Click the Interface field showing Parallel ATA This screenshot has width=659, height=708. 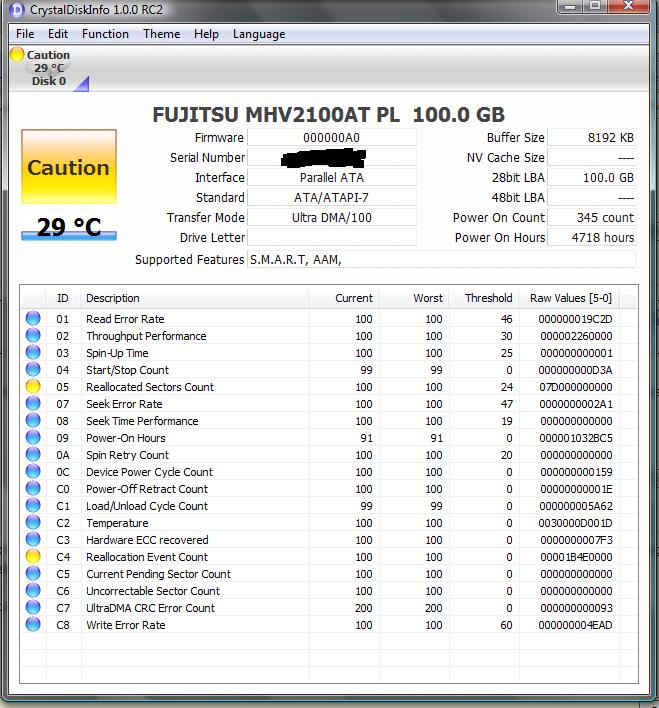[x=332, y=177]
